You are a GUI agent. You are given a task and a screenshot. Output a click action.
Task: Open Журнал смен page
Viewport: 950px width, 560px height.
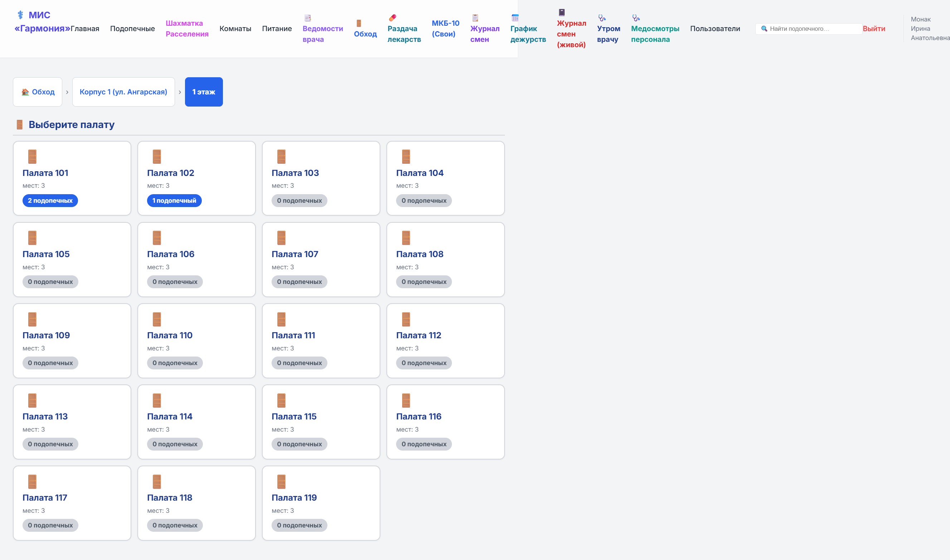[x=485, y=34]
